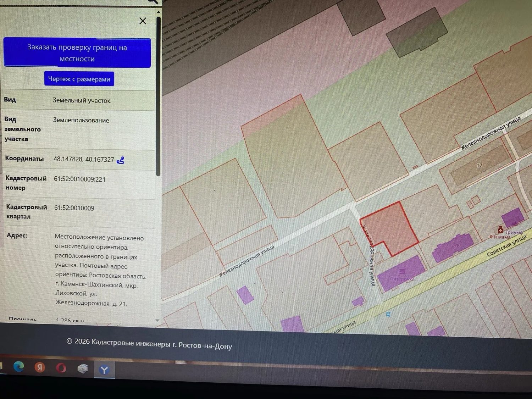
Task: Click 'Координаты' field label
Action: coord(24,159)
